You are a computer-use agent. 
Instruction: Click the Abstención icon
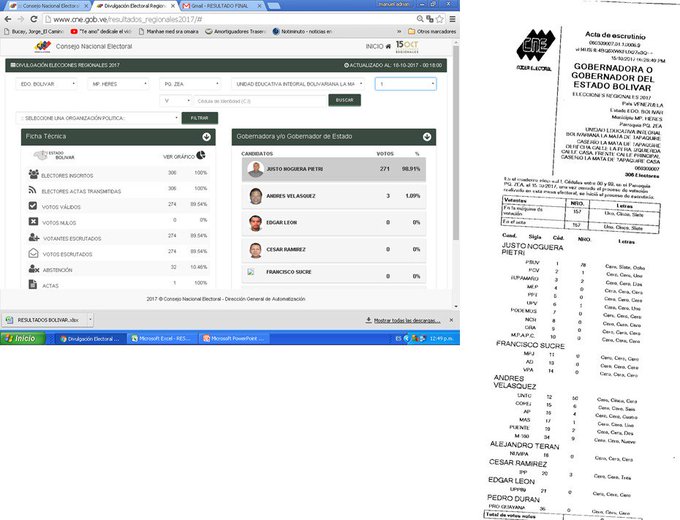(33, 269)
